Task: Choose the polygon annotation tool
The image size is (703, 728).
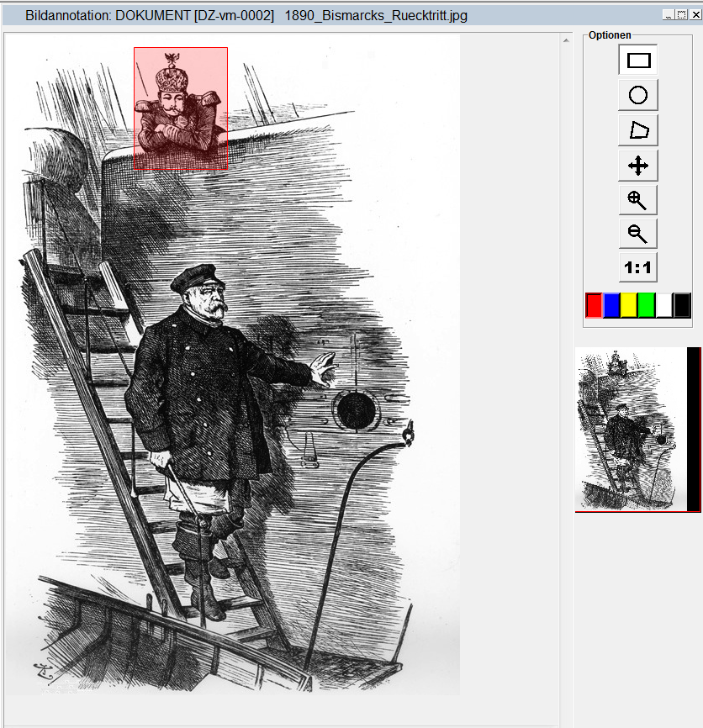Action: [638, 130]
